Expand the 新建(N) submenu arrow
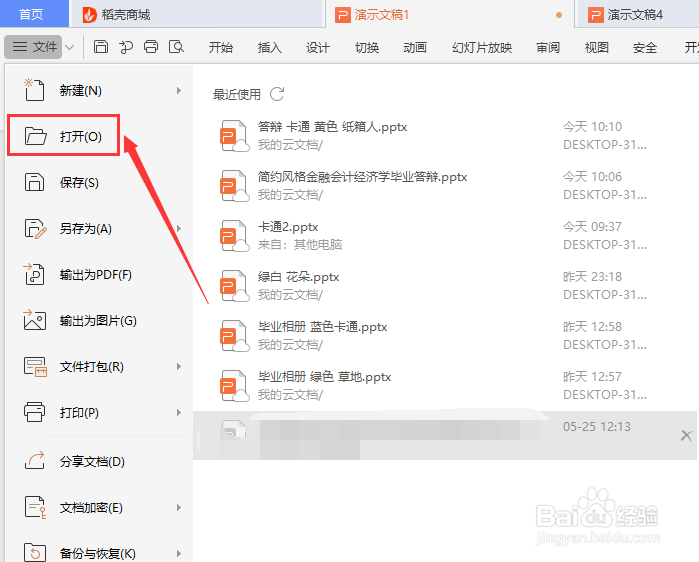Image resolution: width=699 pixels, height=562 pixels. (179, 90)
